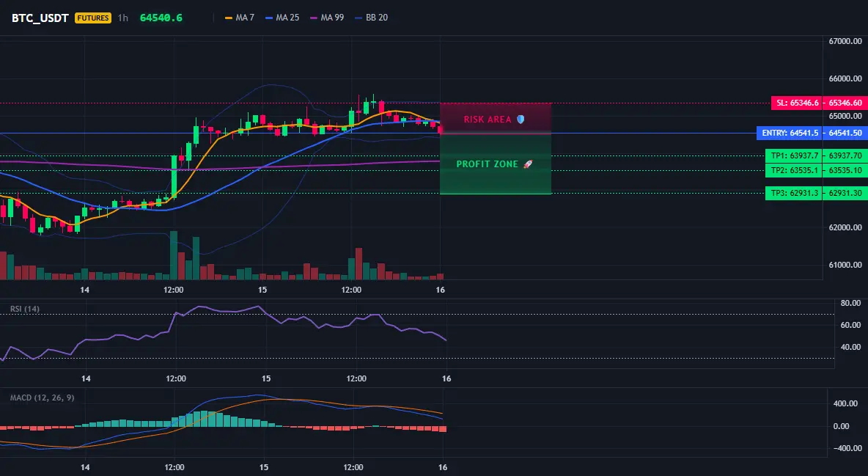Click the RSI 40.00 axis value
This screenshot has width=868, height=476.
click(851, 347)
